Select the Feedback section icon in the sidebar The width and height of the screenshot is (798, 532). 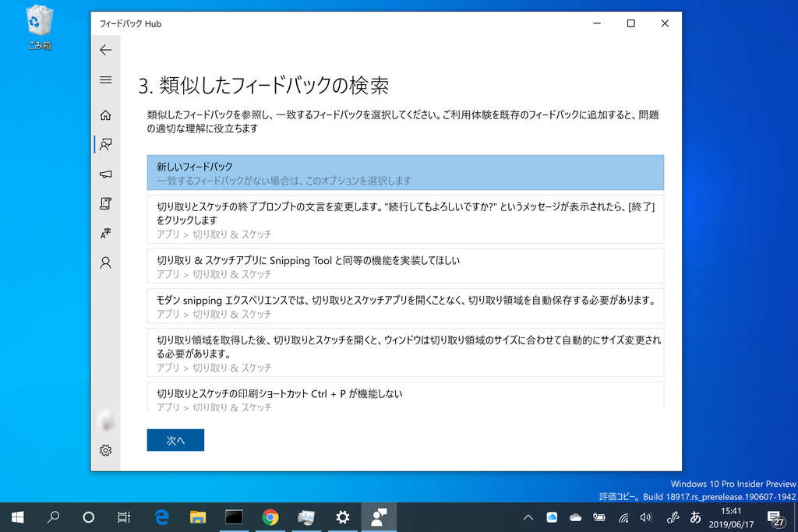click(x=105, y=144)
